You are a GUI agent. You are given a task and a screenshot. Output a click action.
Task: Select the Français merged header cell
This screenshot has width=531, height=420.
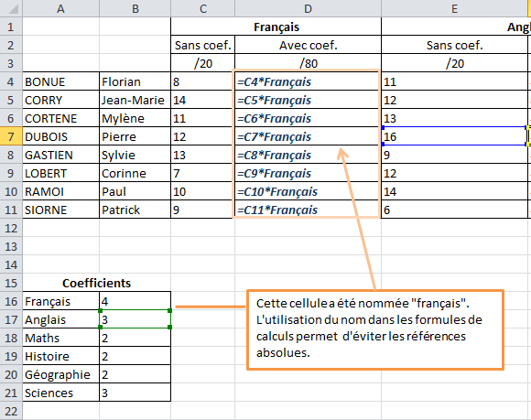pos(276,27)
